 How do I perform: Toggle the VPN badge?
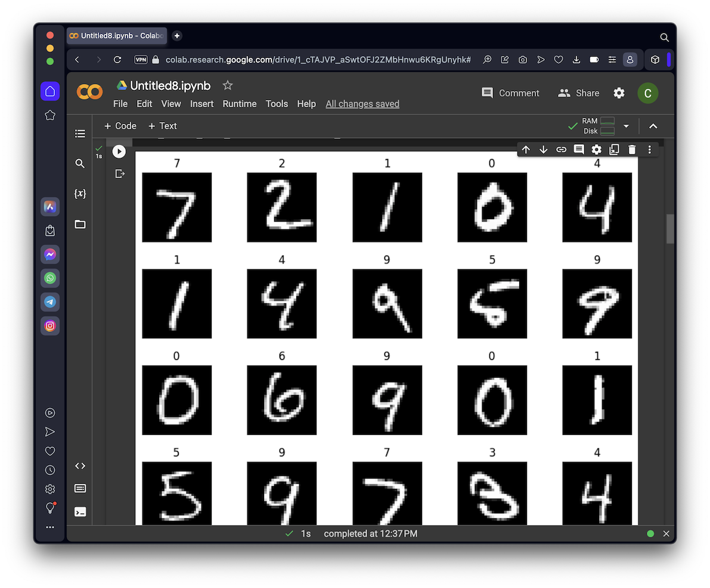(141, 60)
